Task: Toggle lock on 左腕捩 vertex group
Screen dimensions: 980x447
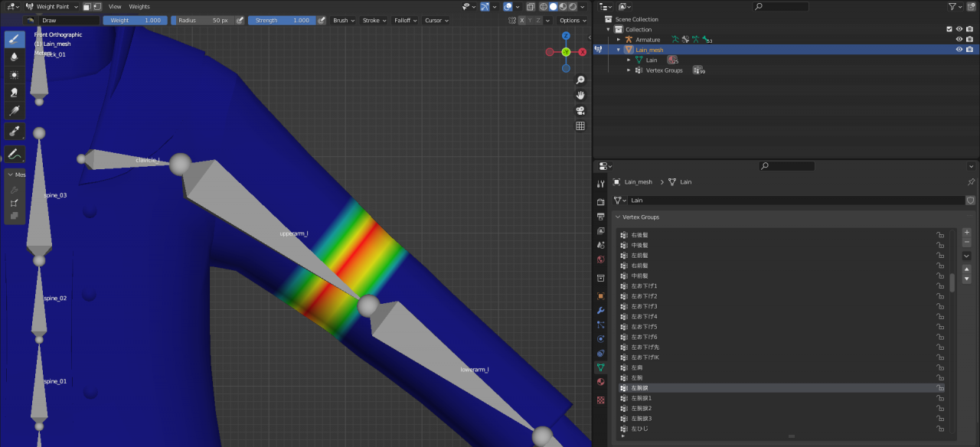Action: (x=939, y=388)
